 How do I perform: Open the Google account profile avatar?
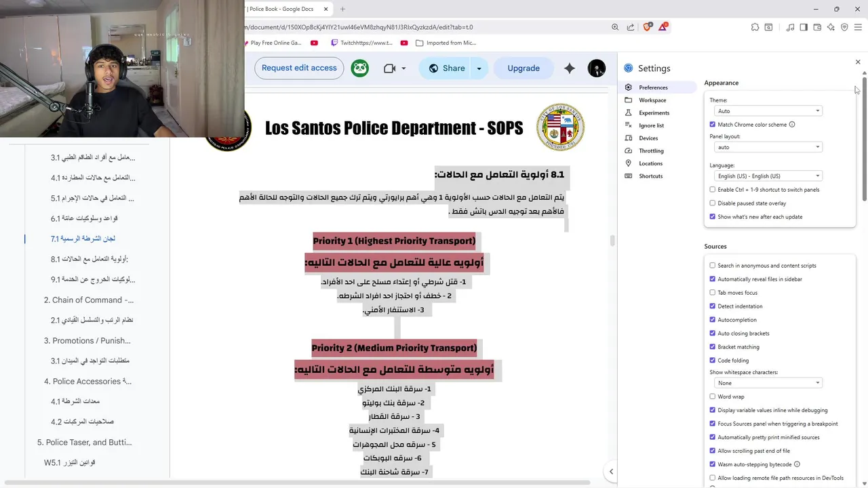pos(597,68)
